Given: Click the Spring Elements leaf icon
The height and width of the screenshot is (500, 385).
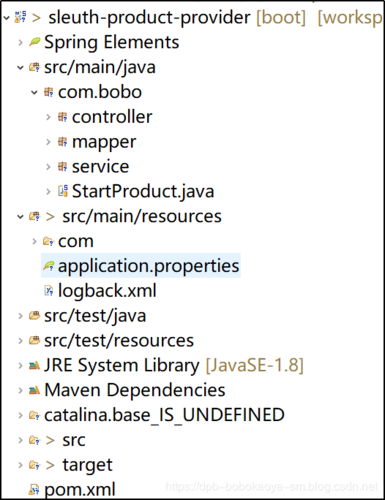Looking at the screenshot, I should pyautogui.click(x=34, y=42).
